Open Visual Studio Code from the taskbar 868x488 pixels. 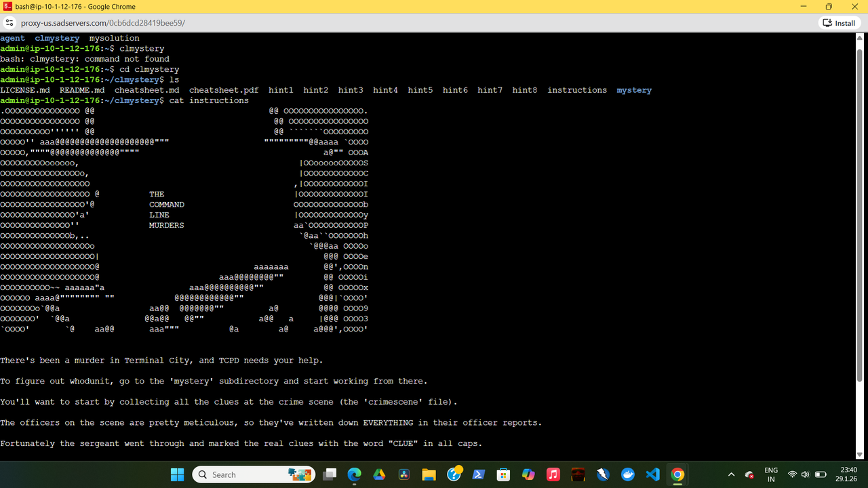(x=652, y=474)
